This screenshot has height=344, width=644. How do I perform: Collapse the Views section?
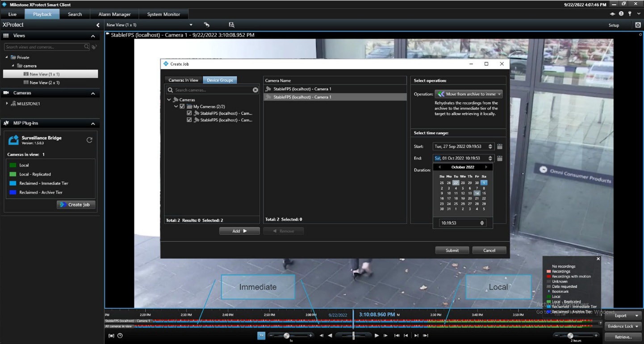93,36
